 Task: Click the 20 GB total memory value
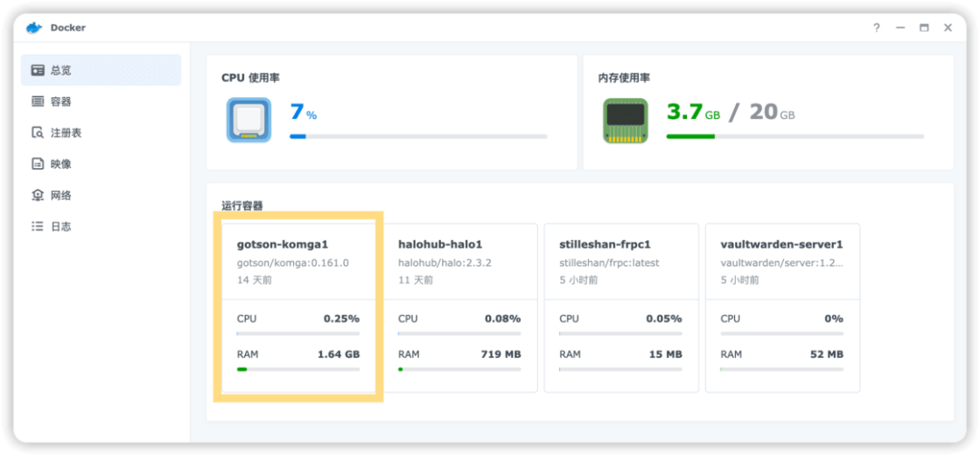(772, 112)
